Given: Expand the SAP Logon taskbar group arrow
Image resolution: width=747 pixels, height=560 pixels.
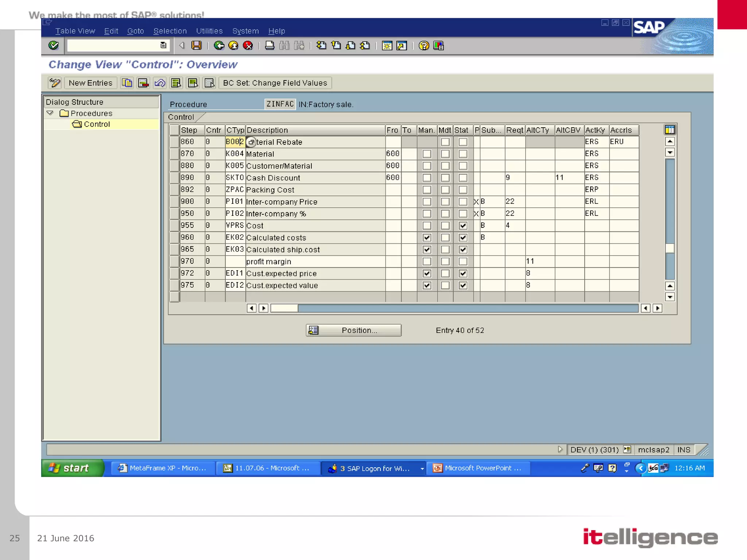Looking at the screenshot, I should point(422,468).
